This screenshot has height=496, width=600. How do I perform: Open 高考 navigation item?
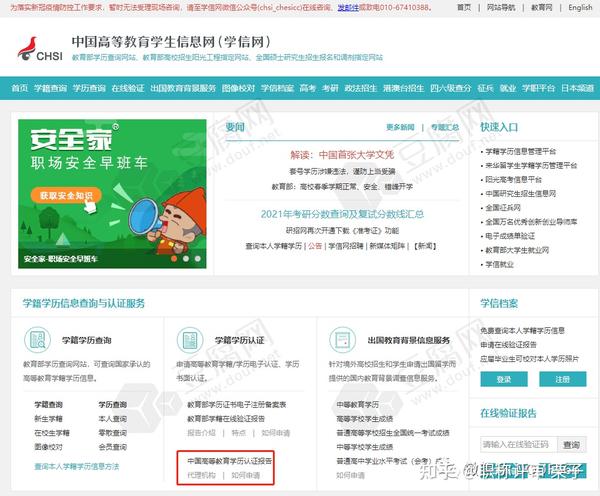[x=308, y=88]
